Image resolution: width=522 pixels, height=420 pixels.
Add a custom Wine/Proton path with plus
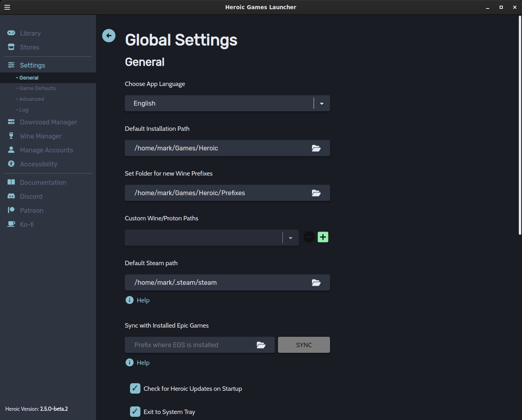click(x=323, y=237)
